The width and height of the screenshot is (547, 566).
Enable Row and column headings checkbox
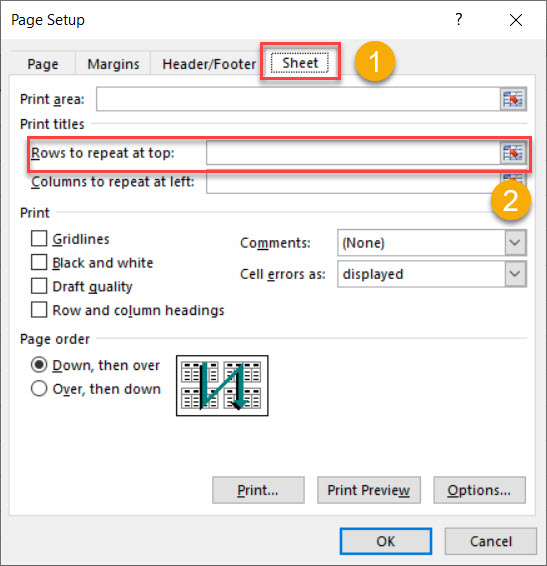pyautogui.click(x=39, y=310)
